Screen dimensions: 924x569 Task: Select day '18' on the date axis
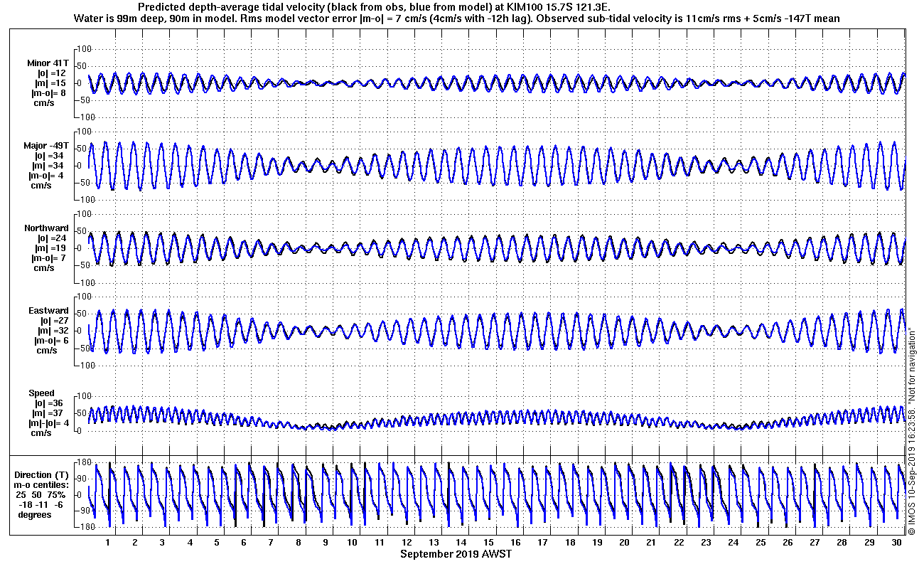point(570,543)
